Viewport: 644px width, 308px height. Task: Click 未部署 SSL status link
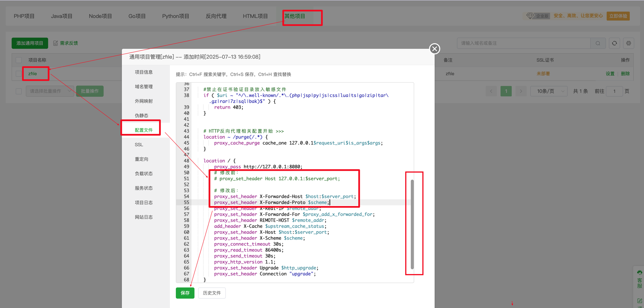click(543, 74)
